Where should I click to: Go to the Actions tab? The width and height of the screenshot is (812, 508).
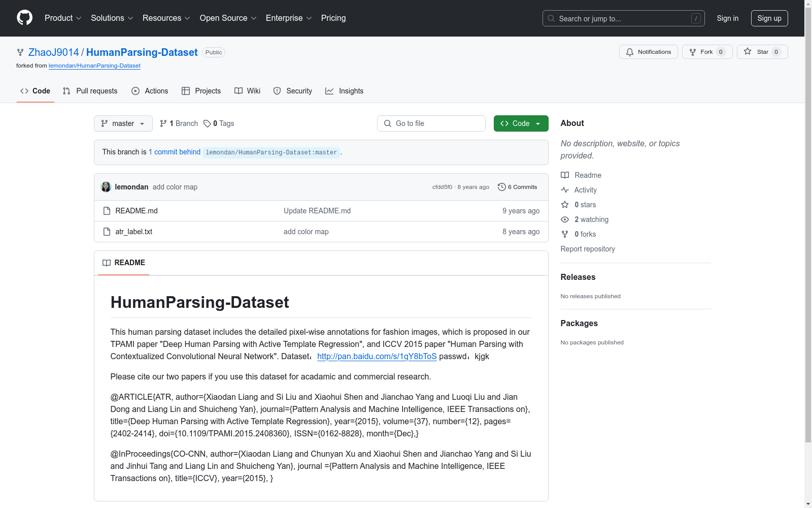(150, 91)
